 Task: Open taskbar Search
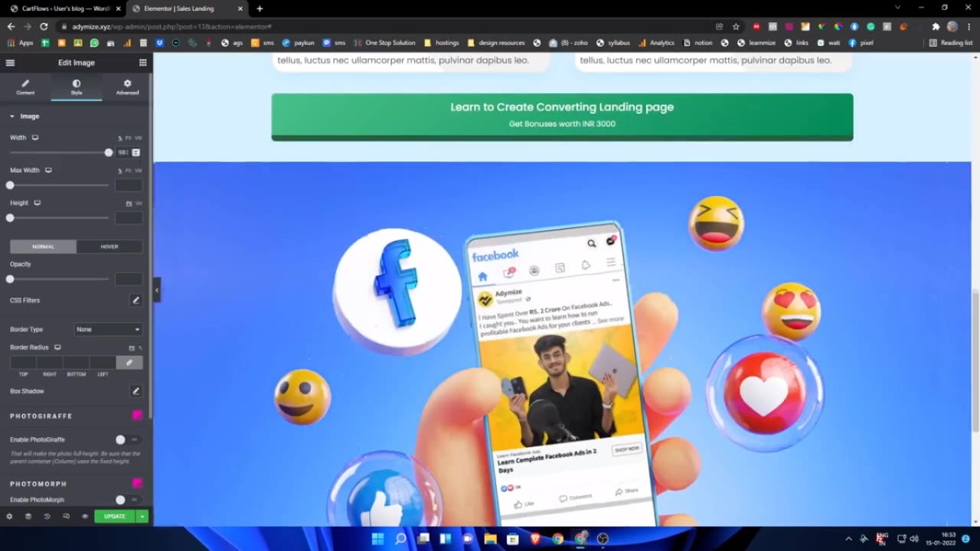click(400, 539)
